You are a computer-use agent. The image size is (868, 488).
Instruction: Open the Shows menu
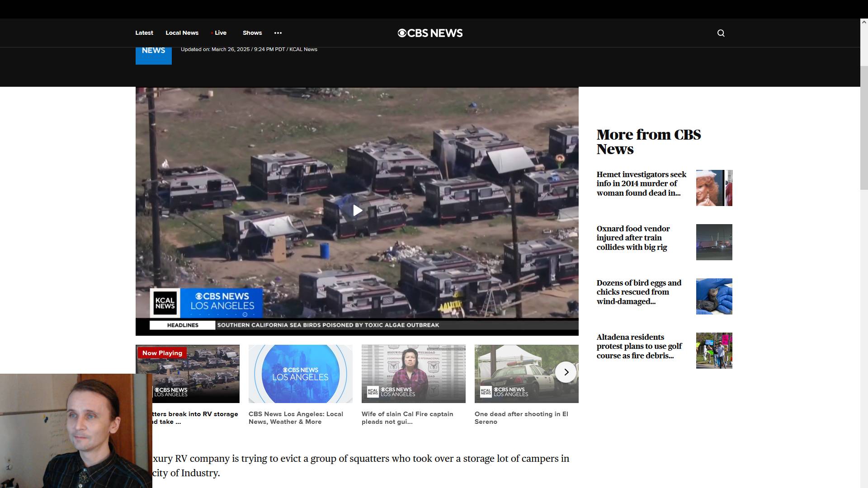point(252,33)
